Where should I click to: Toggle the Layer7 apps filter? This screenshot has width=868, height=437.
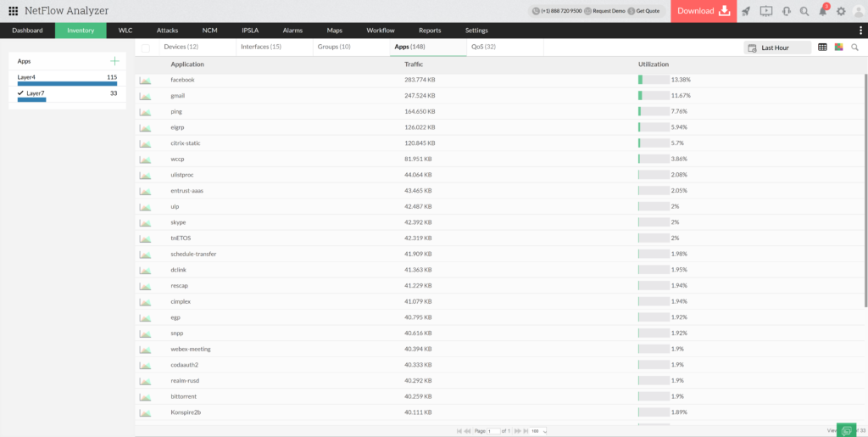[x=34, y=93]
